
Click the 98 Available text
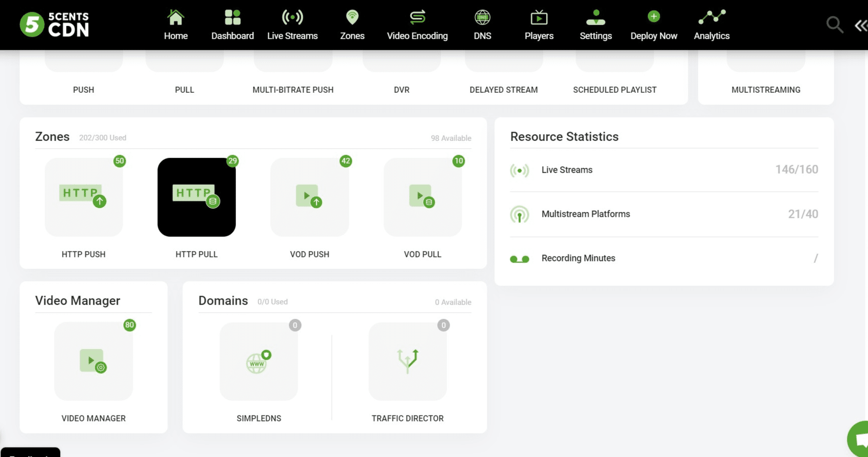tap(451, 138)
